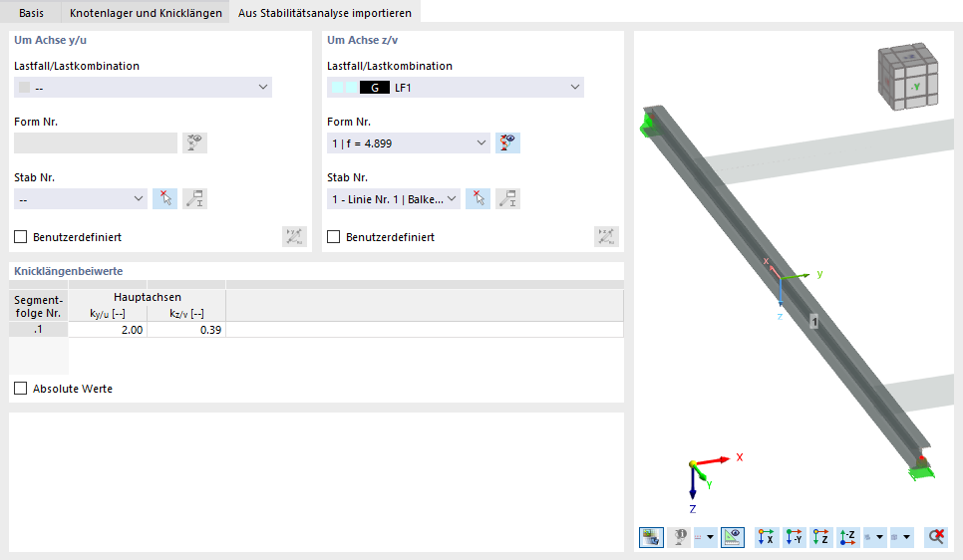Image resolution: width=963 pixels, height=560 pixels.
Task: Click the ky/u [--] column header
Action: coord(108,314)
